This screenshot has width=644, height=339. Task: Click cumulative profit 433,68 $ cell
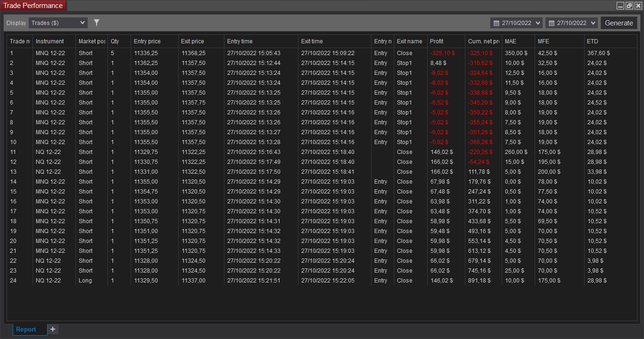coord(479,221)
